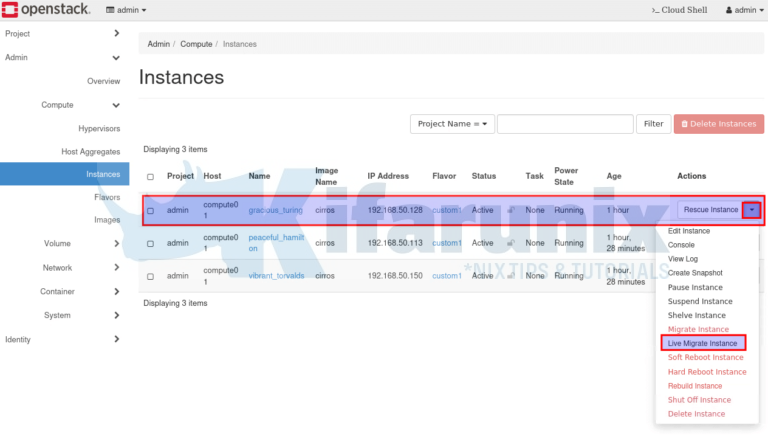The width and height of the screenshot is (768, 439).
Task: Expand the Network sidebar group
Action: point(116,267)
